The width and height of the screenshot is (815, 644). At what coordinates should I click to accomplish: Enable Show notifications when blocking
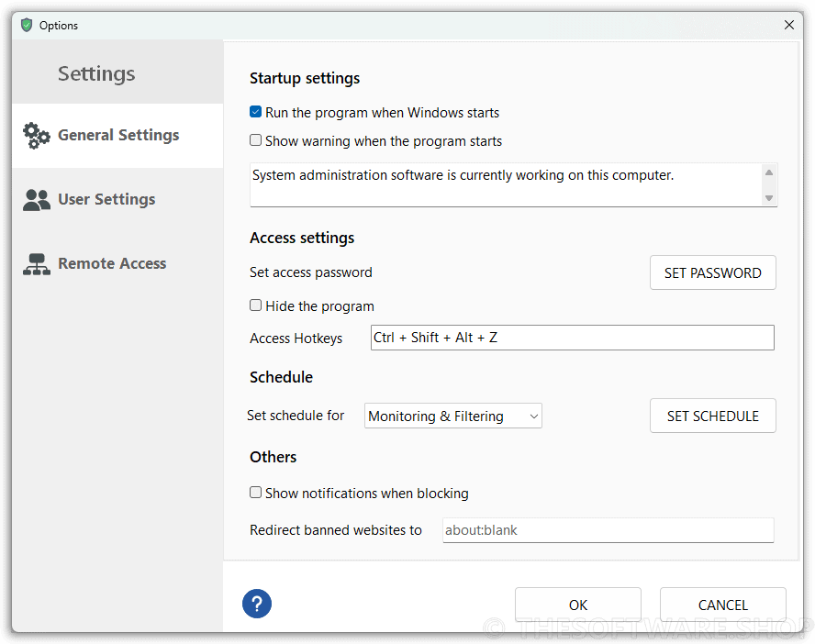coord(255,493)
